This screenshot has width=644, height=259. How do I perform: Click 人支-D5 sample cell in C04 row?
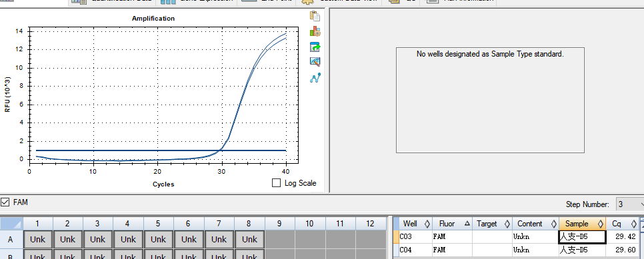click(x=583, y=250)
